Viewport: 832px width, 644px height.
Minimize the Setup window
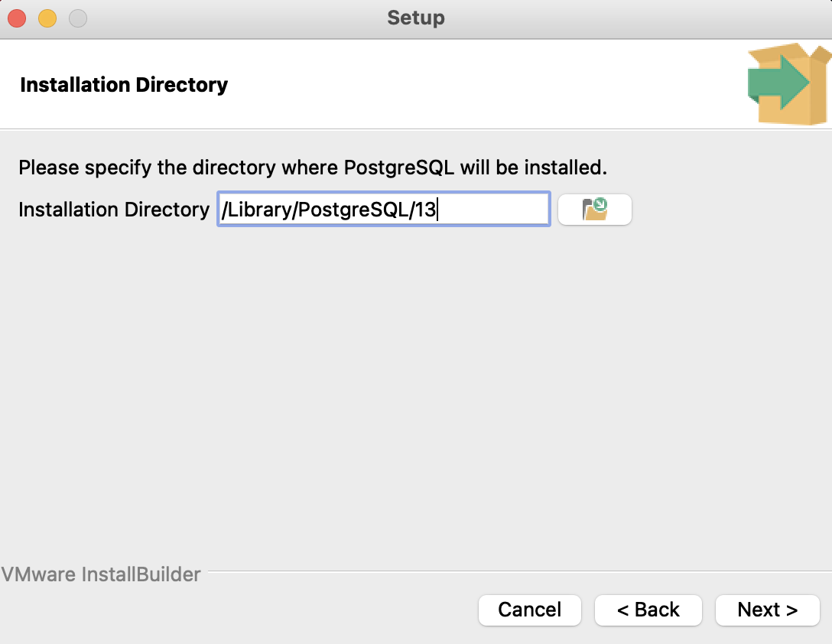(47, 18)
